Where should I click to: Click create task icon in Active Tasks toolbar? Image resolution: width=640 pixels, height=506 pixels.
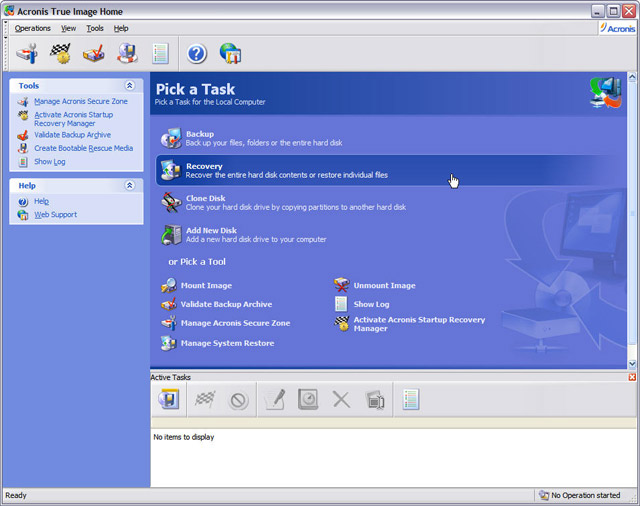[x=169, y=399]
